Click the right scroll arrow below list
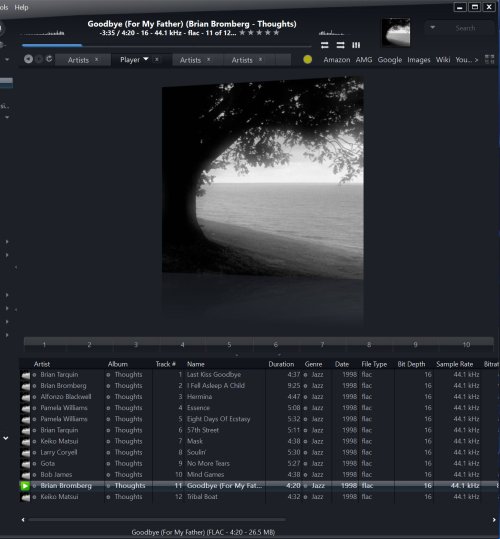The height and width of the screenshot is (539, 500). [x=494, y=520]
